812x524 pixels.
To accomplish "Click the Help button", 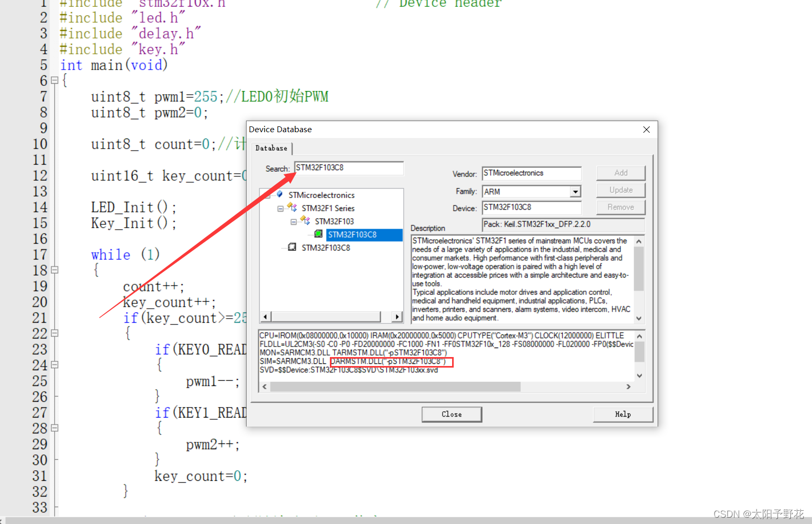I will point(623,414).
